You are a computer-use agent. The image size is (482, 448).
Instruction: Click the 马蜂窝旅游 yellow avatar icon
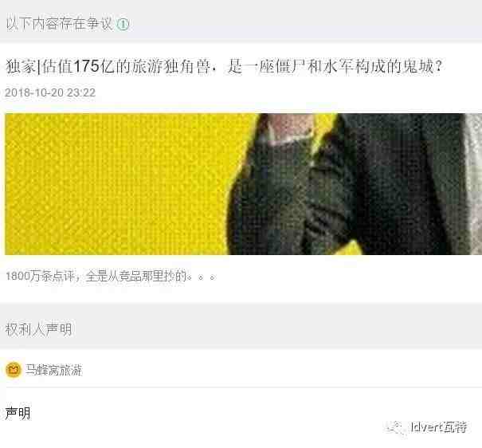(x=14, y=370)
